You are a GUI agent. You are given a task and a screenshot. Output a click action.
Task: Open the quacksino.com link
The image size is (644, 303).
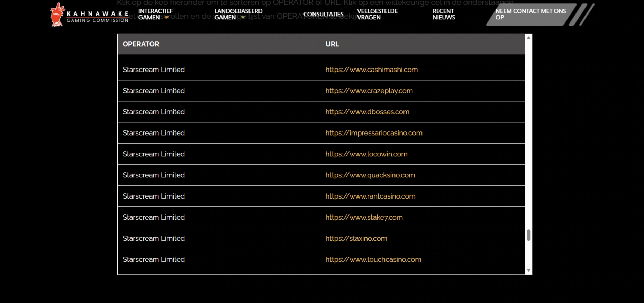(x=370, y=175)
